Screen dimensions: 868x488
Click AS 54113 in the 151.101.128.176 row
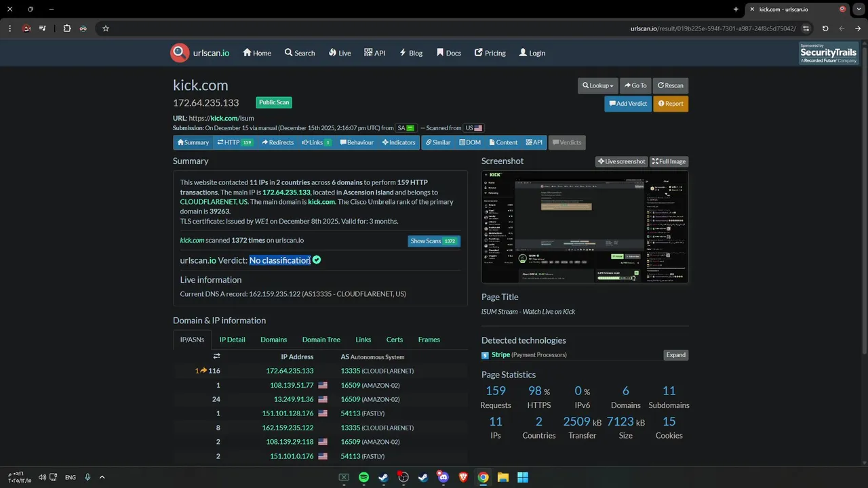[351, 413]
